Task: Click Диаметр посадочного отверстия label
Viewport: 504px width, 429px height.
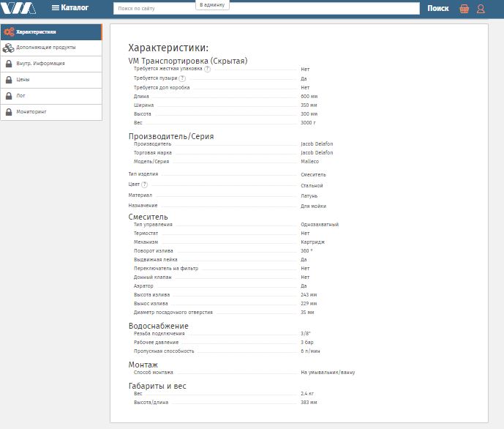Action: (173, 313)
